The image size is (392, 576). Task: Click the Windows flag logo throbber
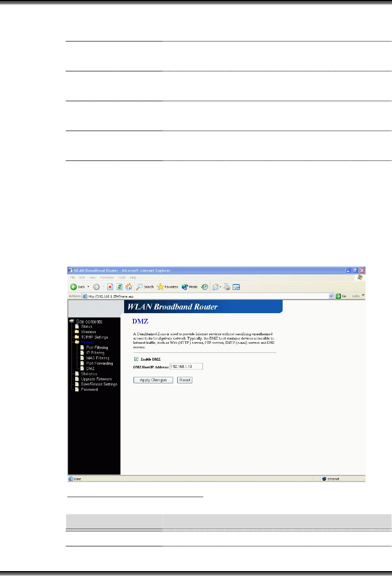click(x=360, y=278)
